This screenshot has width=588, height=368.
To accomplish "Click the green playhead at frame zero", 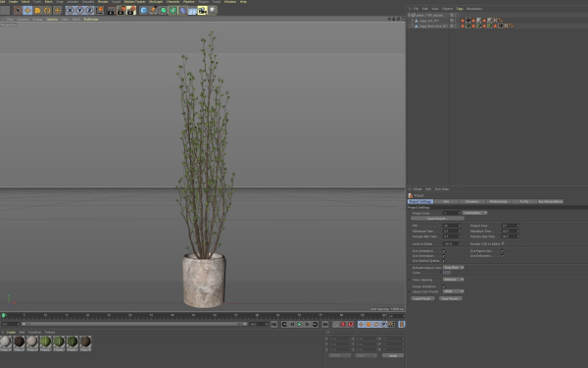I will coord(3,315).
